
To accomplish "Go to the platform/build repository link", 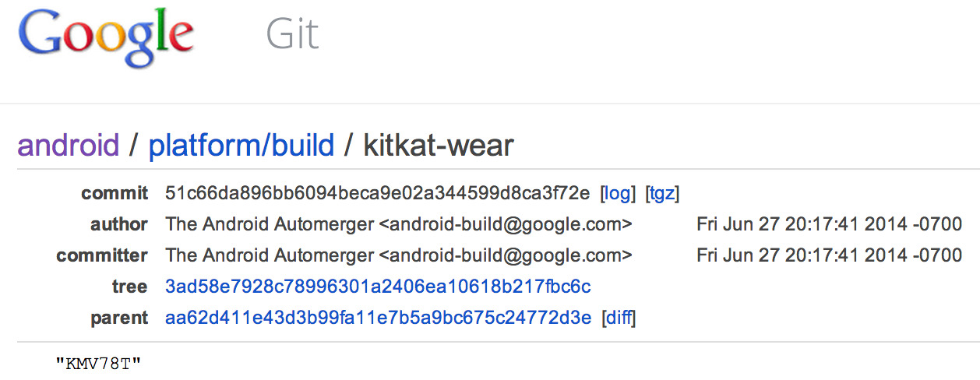I will (x=241, y=146).
